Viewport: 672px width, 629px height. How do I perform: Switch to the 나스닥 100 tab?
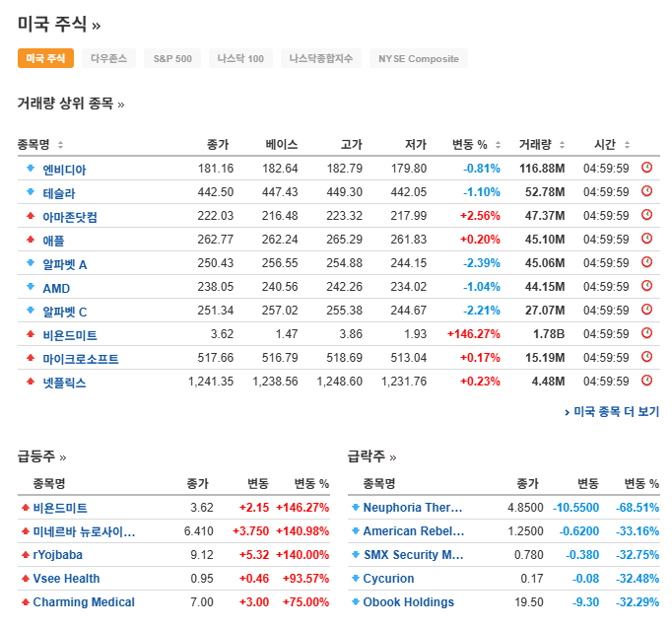point(240,58)
